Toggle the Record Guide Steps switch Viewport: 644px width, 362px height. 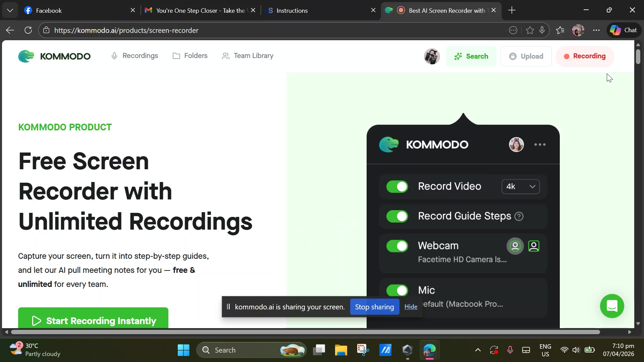397,217
